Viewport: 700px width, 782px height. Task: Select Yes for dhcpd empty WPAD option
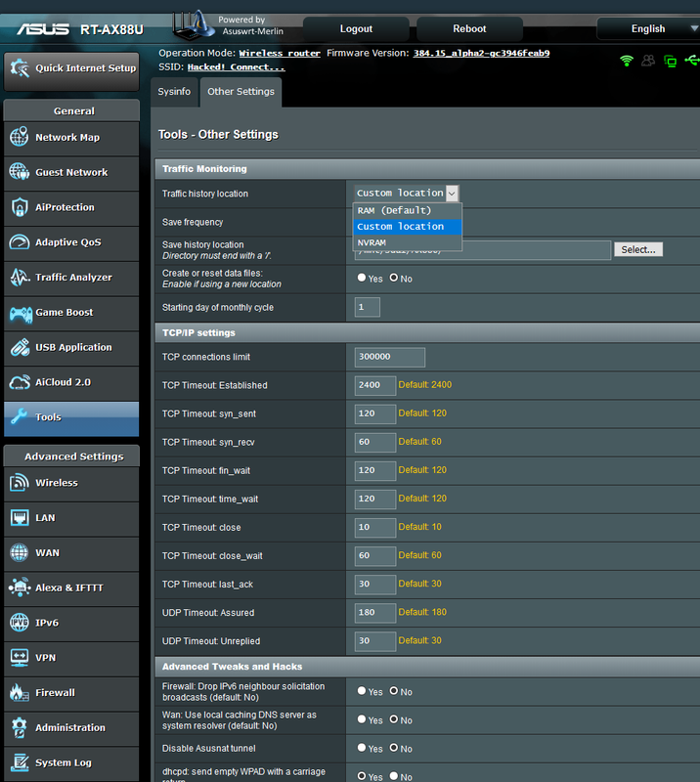(362, 776)
